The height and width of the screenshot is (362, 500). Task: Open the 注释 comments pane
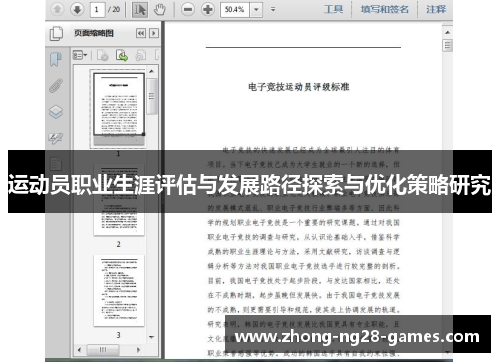pyautogui.click(x=436, y=9)
